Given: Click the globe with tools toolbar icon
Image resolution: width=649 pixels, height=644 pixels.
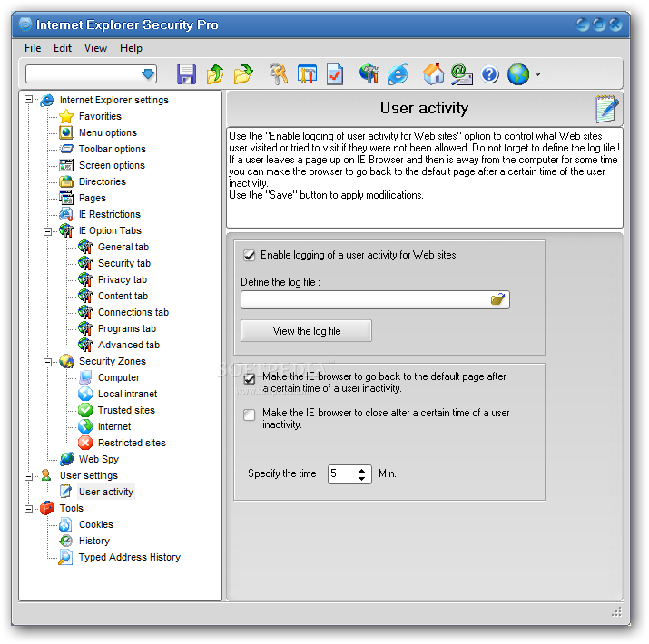Looking at the screenshot, I should [369, 74].
